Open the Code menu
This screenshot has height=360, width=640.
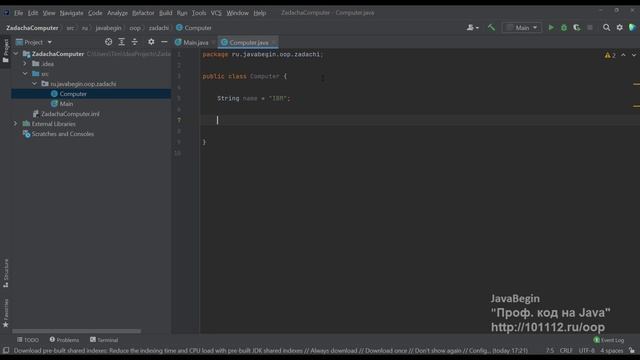click(x=95, y=13)
